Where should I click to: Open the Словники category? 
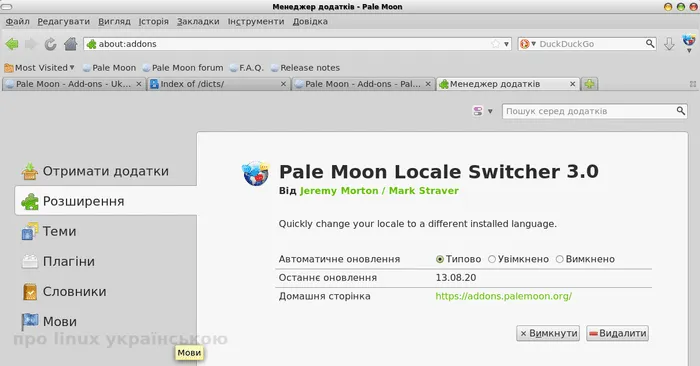(106, 291)
